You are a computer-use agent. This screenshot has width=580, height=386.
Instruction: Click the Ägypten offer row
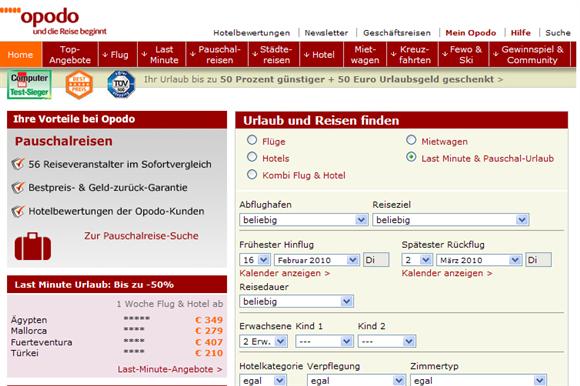point(117,319)
